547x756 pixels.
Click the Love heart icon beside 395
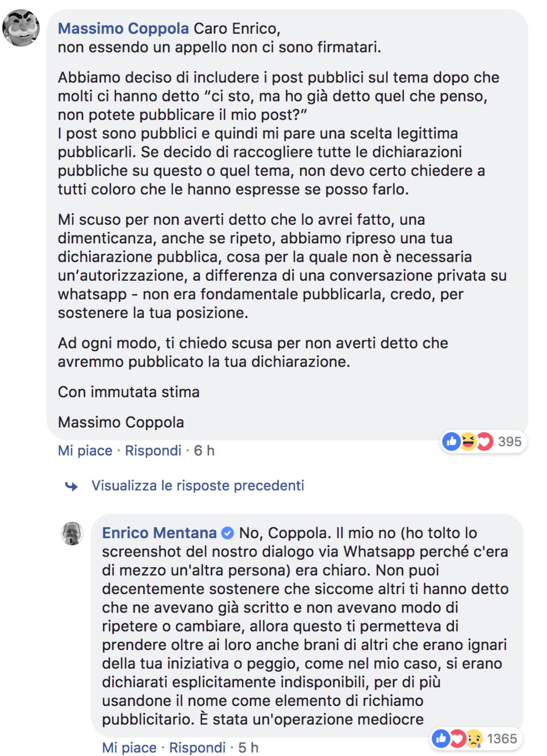[484, 442]
